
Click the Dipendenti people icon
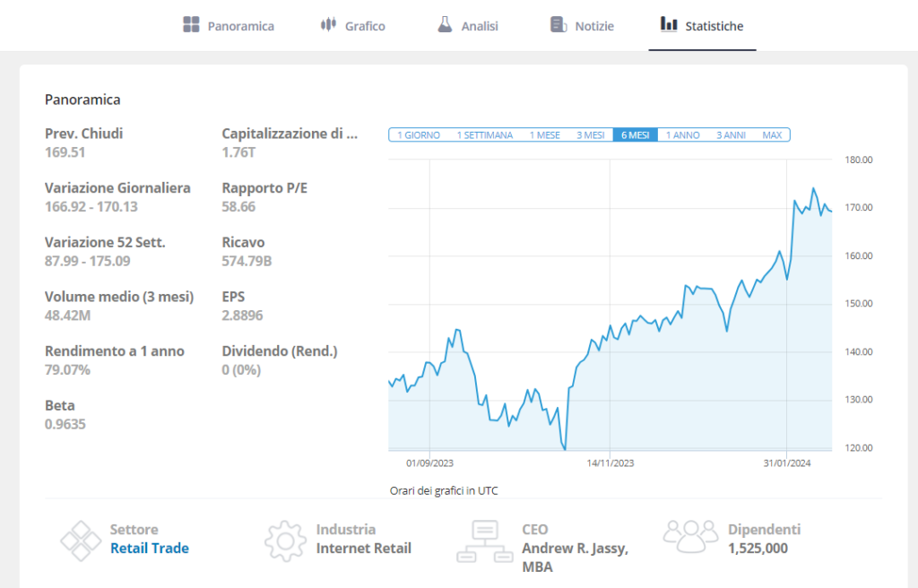point(691,537)
